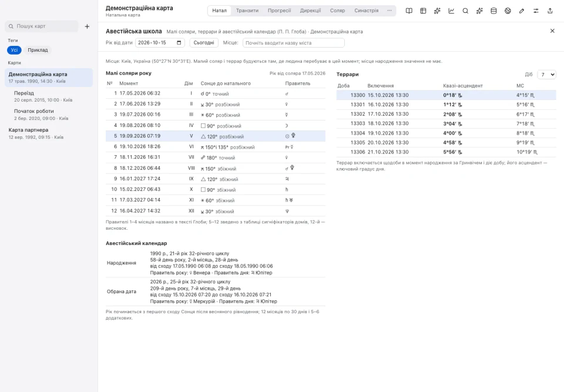
Task: Open the book icon in the top toolbar
Action: (409, 11)
